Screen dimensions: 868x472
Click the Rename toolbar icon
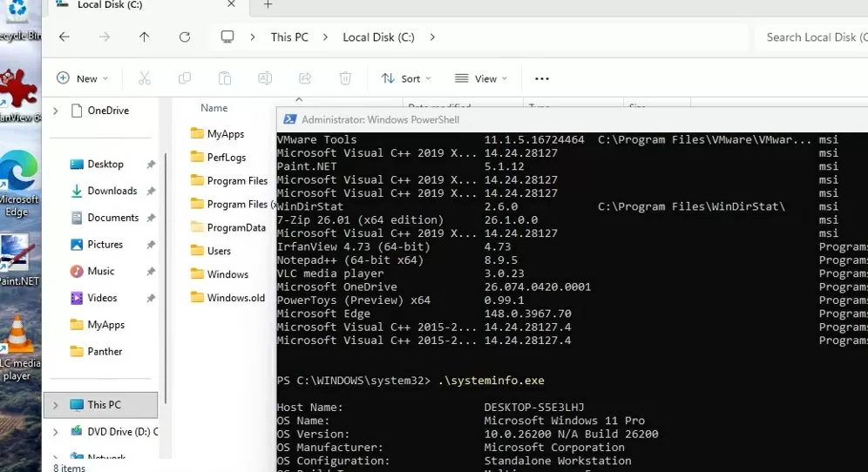[265, 78]
